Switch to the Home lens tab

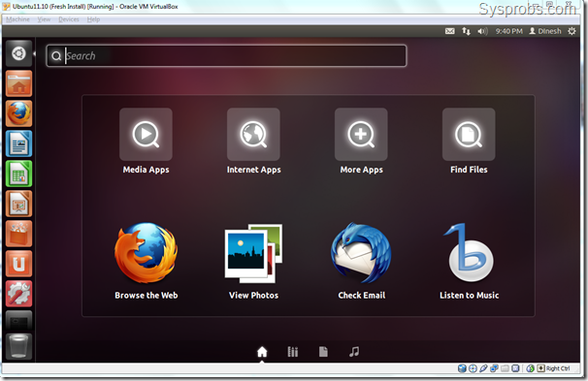[x=262, y=352]
